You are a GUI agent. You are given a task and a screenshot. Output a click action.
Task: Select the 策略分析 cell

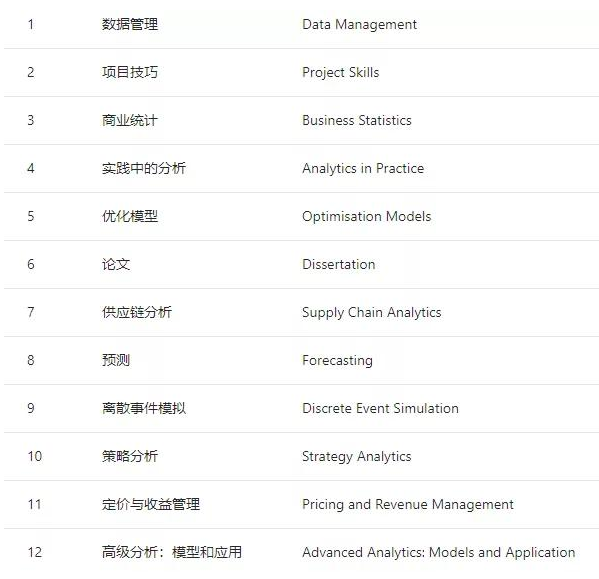tap(130, 456)
